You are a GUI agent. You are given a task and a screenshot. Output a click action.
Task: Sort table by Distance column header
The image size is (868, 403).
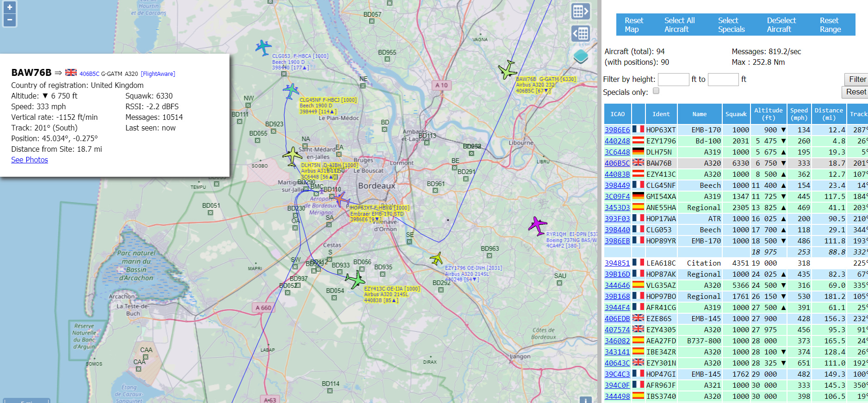(x=829, y=114)
